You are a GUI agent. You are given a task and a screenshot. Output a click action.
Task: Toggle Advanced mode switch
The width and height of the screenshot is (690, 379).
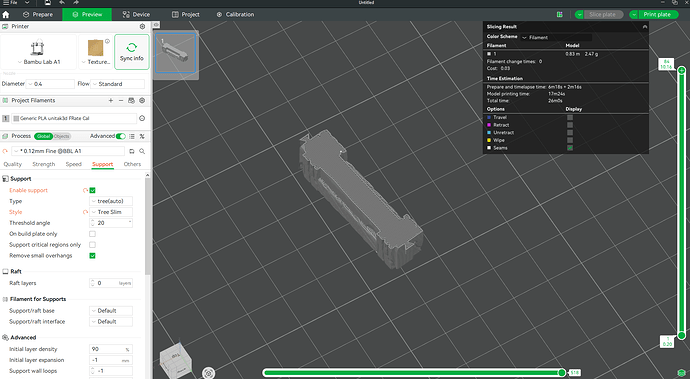121,136
